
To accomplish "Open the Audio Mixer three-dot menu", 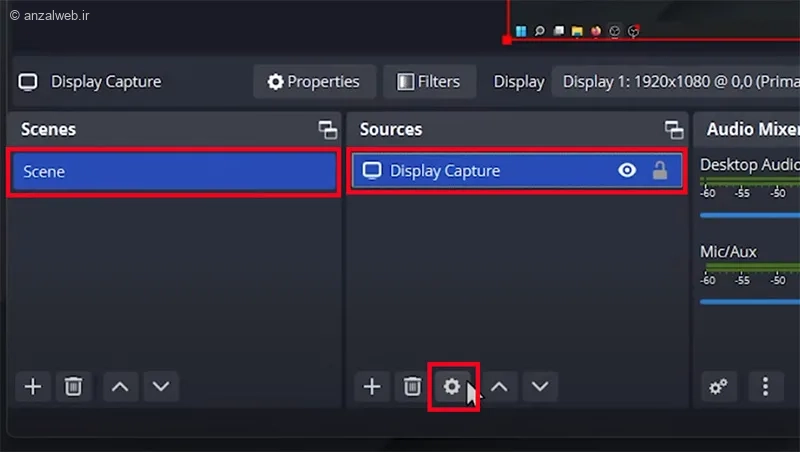I will (765, 387).
